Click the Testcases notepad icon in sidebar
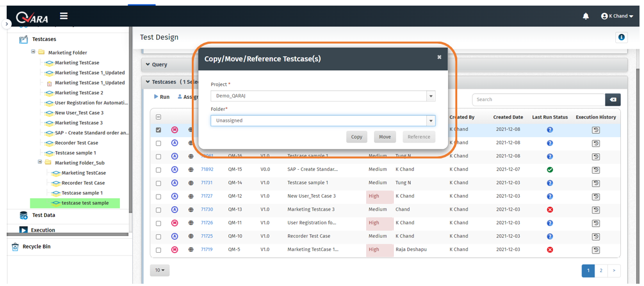The height and width of the screenshot is (286, 644). [x=24, y=39]
